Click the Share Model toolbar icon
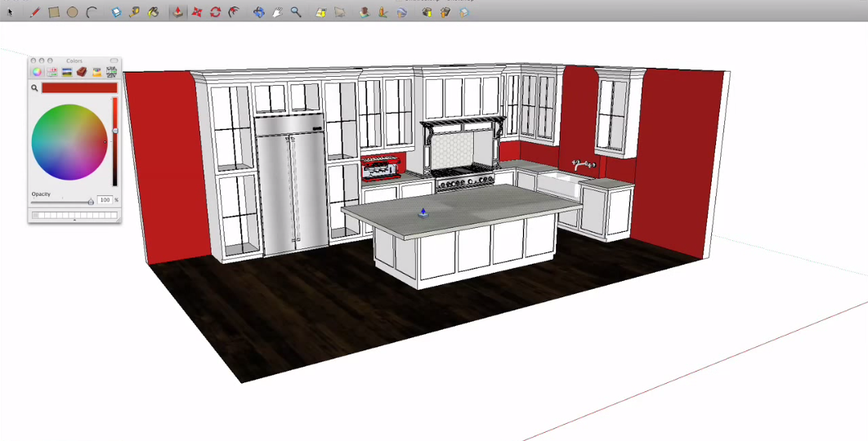The height and width of the screenshot is (441, 868). coord(445,11)
